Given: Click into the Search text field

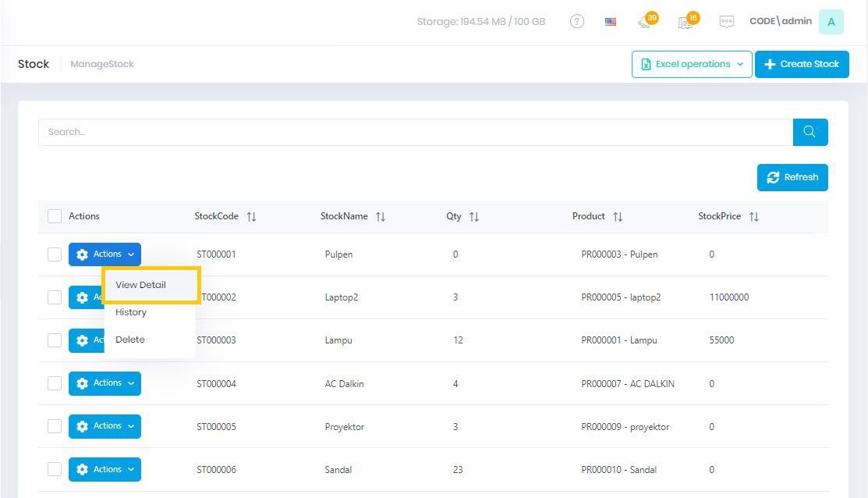Looking at the screenshot, I should [415, 132].
